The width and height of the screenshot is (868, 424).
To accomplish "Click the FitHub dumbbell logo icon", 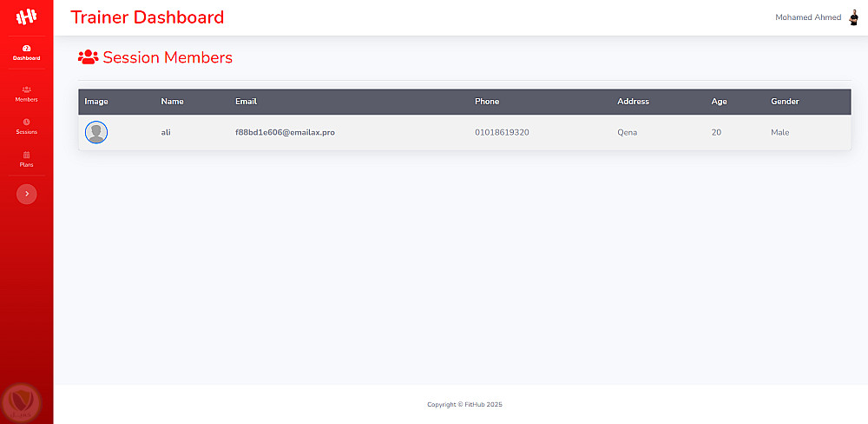I will point(26,17).
